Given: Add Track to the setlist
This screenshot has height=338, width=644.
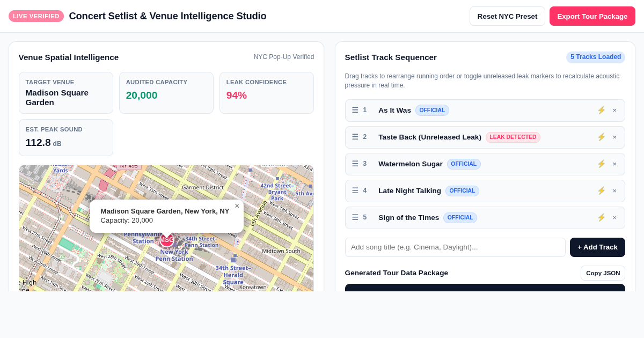Looking at the screenshot, I should (x=597, y=247).
